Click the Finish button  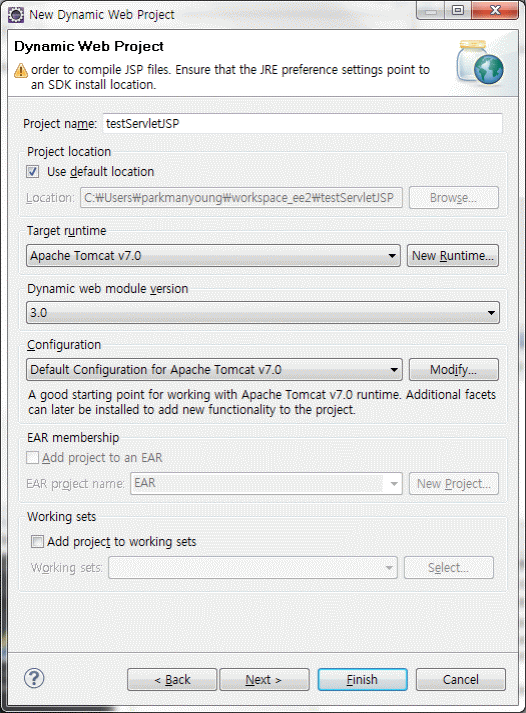362,679
